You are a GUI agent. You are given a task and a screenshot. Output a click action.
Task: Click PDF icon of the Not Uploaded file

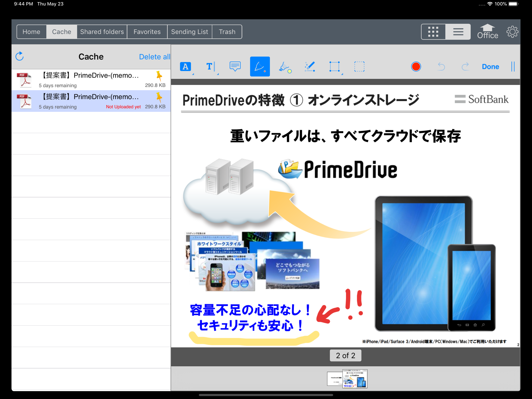point(24,101)
